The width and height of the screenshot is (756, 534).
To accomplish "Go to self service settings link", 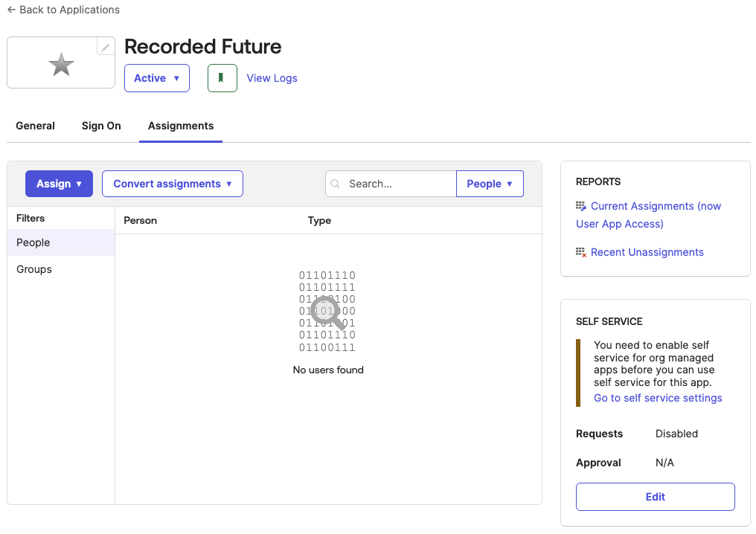I will coord(658,398).
